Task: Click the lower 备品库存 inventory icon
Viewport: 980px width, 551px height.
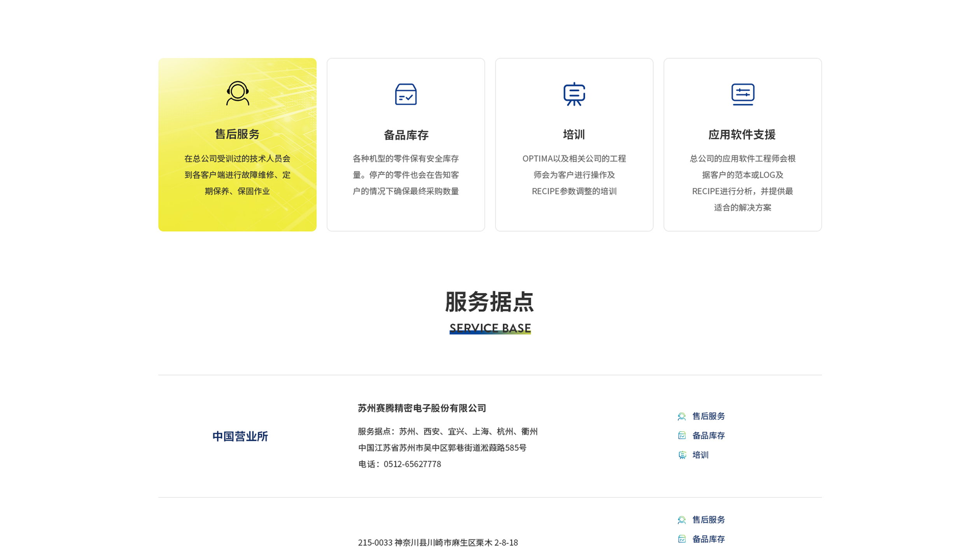Action: (682, 539)
